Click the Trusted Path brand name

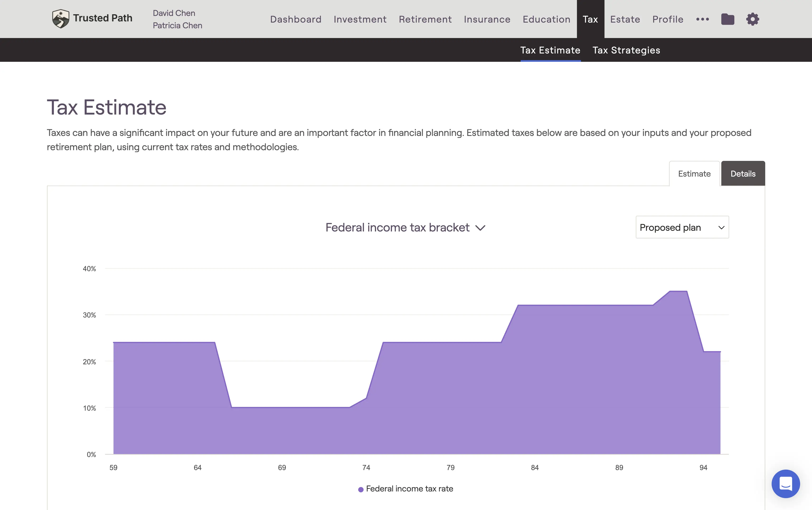pos(103,18)
